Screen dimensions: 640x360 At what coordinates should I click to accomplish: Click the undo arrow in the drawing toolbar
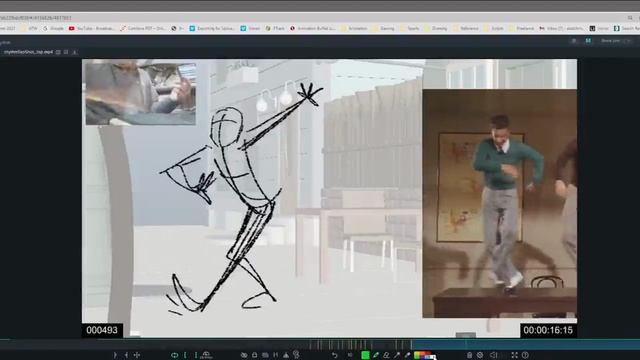tap(335, 355)
